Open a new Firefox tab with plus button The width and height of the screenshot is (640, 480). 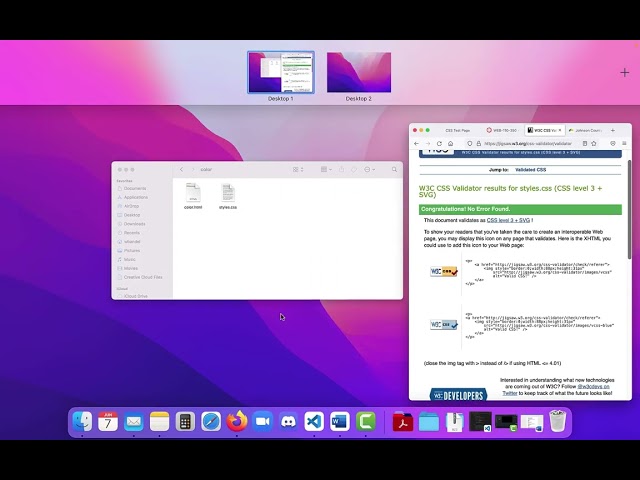[613, 130]
